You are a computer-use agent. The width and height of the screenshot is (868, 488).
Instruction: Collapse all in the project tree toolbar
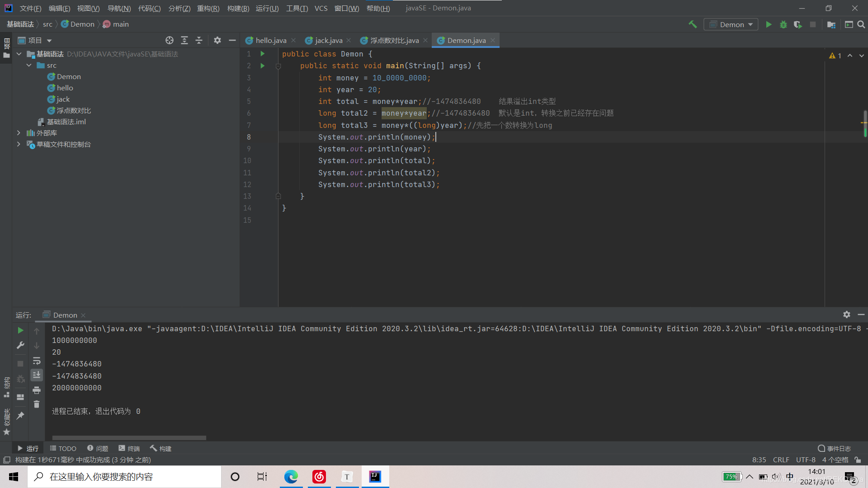click(x=199, y=40)
